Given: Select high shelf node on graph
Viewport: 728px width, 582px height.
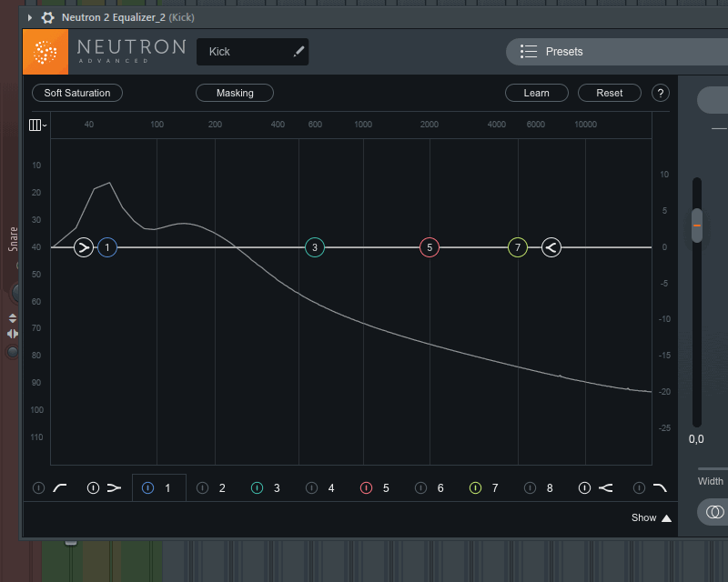Looking at the screenshot, I should [551, 247].
